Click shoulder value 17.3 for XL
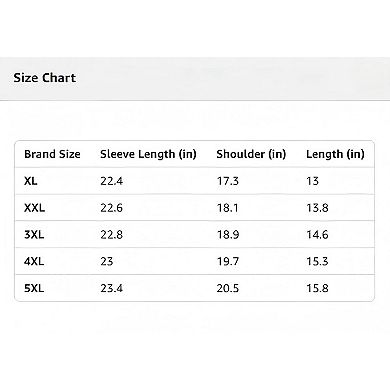The width and height of the screenshot is (390, 390). click(228, 181)
